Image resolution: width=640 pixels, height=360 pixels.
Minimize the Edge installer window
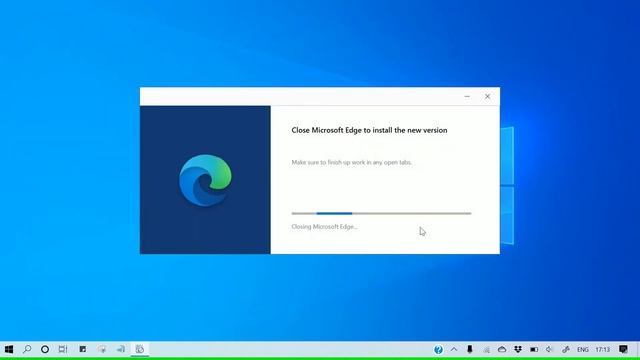[x=467, y=97]
